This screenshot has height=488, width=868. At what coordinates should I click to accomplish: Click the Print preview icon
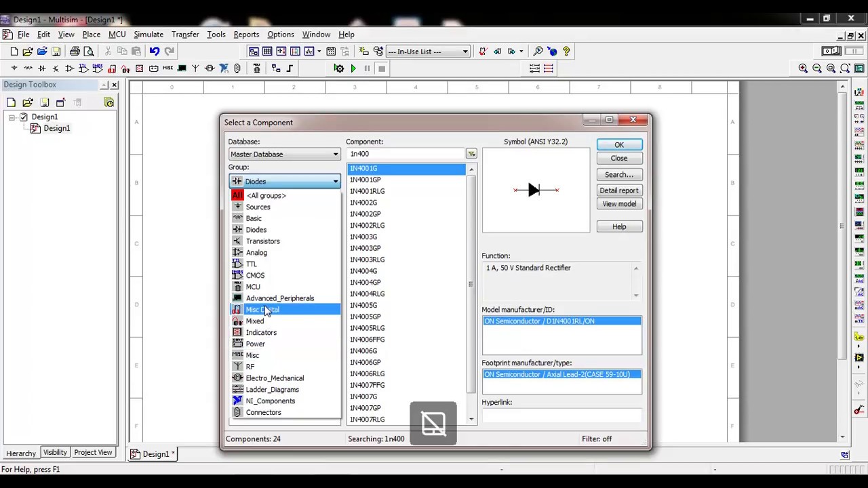[89, 52]
